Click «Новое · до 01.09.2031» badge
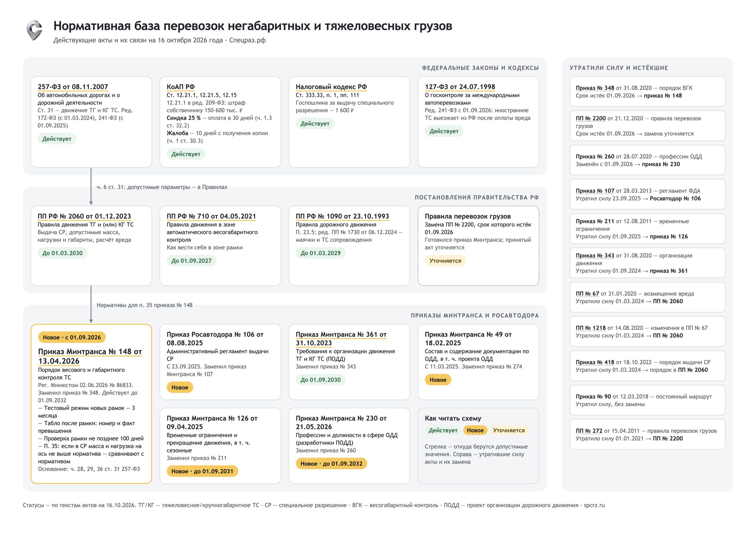The width and height of the screenshot is (756, 535). click(x=202, y=471)
